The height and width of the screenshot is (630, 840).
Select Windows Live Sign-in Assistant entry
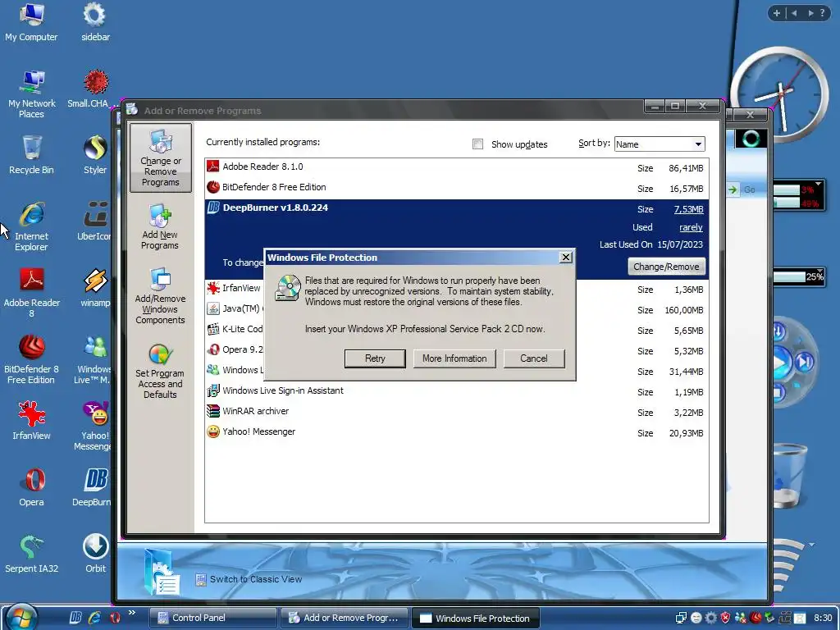point(456,391)
